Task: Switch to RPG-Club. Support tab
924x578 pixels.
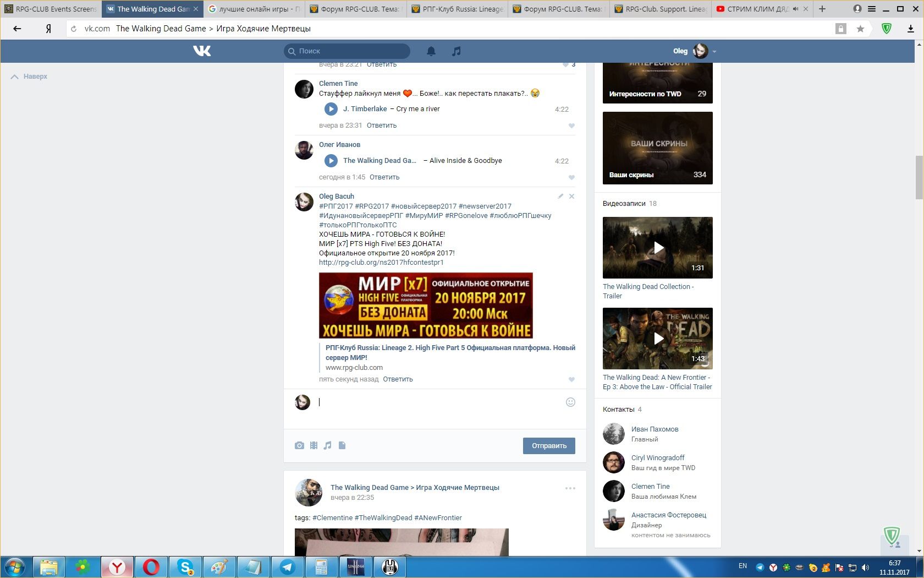Action: pos(661,9)
